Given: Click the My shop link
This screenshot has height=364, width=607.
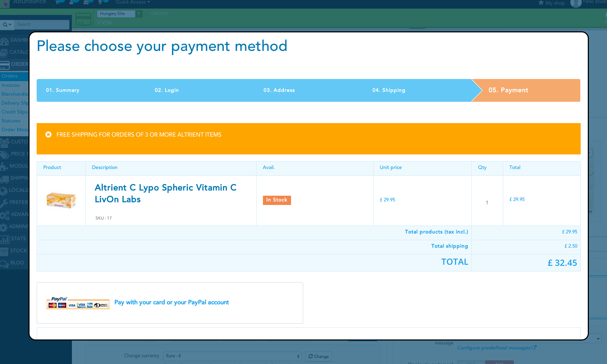Looking at the screenshot, I should pyautogui.click(x=555, y=3).
